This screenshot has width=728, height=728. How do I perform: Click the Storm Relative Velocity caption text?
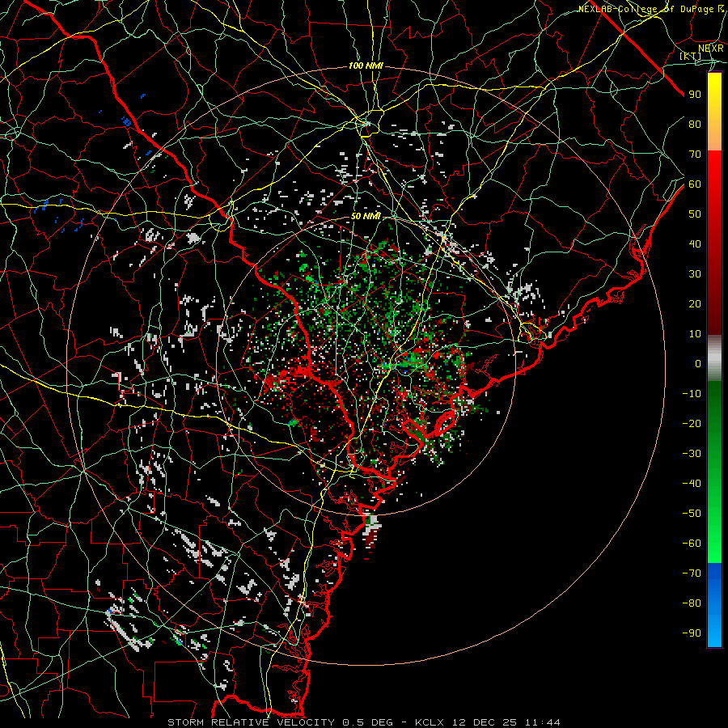[x=363, y=722]
